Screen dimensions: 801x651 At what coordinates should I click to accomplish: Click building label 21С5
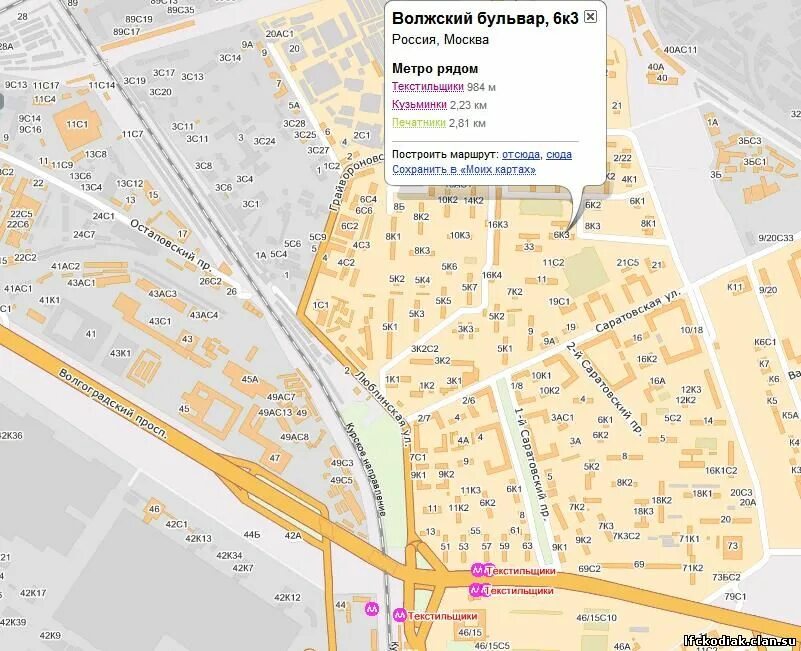627,262
